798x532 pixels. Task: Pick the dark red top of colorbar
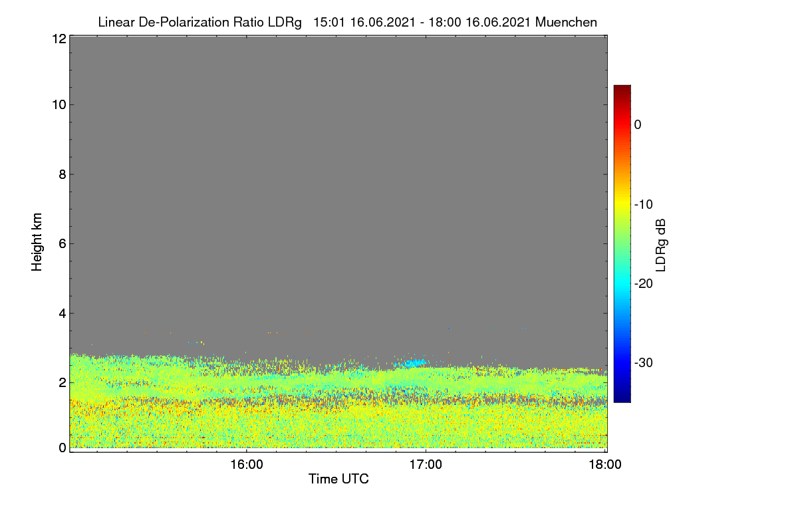[622, 89]
